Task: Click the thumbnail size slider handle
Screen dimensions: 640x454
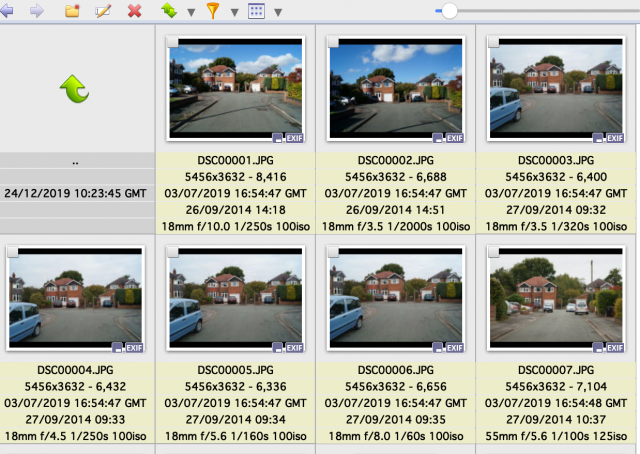Action: click(x=449, y=11)
